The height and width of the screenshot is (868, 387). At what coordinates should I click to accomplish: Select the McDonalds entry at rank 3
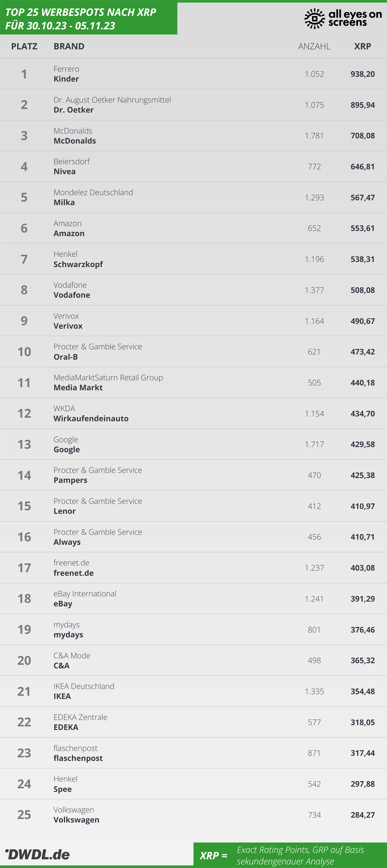(193, 135)
